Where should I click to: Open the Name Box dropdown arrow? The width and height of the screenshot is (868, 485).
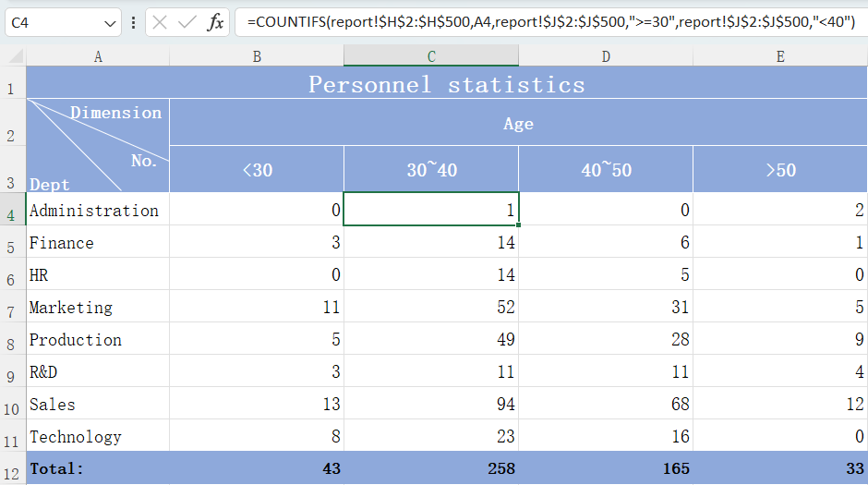pos(111,22)
